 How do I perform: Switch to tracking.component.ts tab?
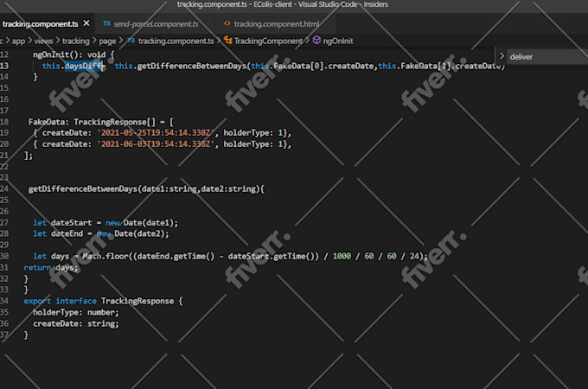pos(40,24)
